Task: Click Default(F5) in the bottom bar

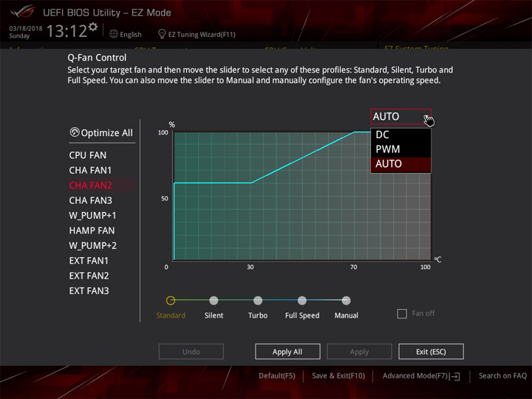Action: click(x=277, y=376)
